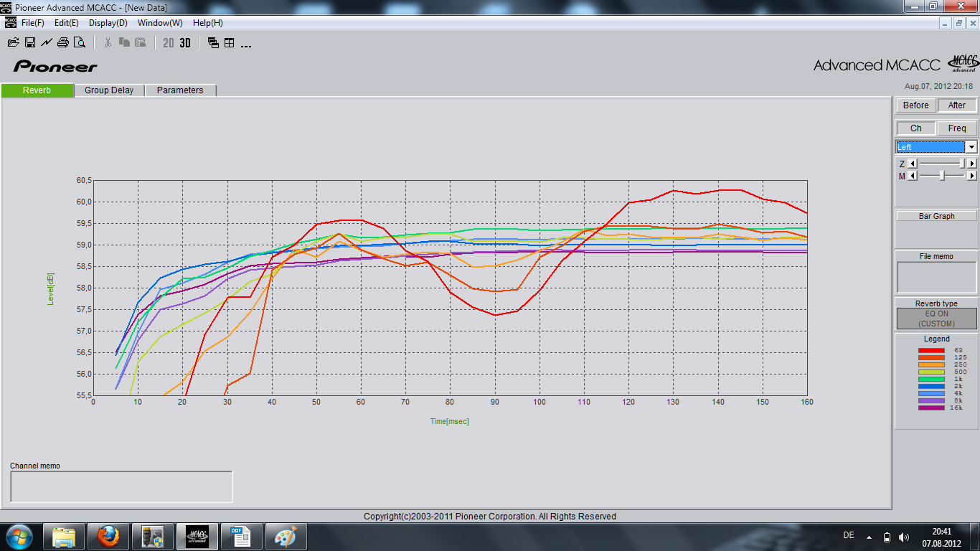Image resolution: width=980 pixels, height=551 pixels.
Task: Open Print Preview with magnifier icon
Action: (x=80, y=42)
